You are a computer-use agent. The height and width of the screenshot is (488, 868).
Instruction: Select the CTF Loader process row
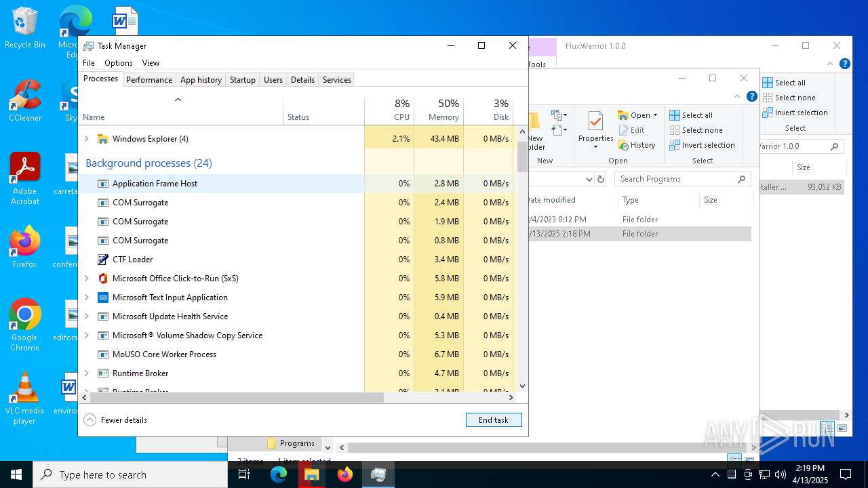click(296, 260)
